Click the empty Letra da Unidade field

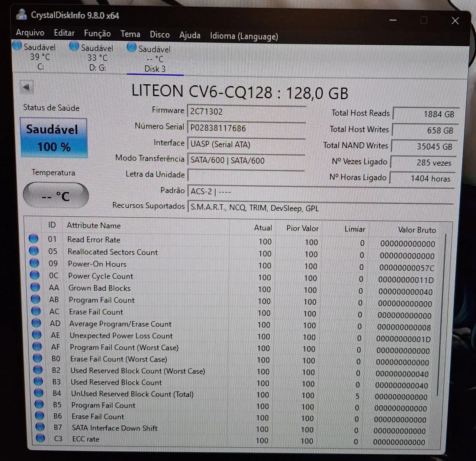(246, 175)
